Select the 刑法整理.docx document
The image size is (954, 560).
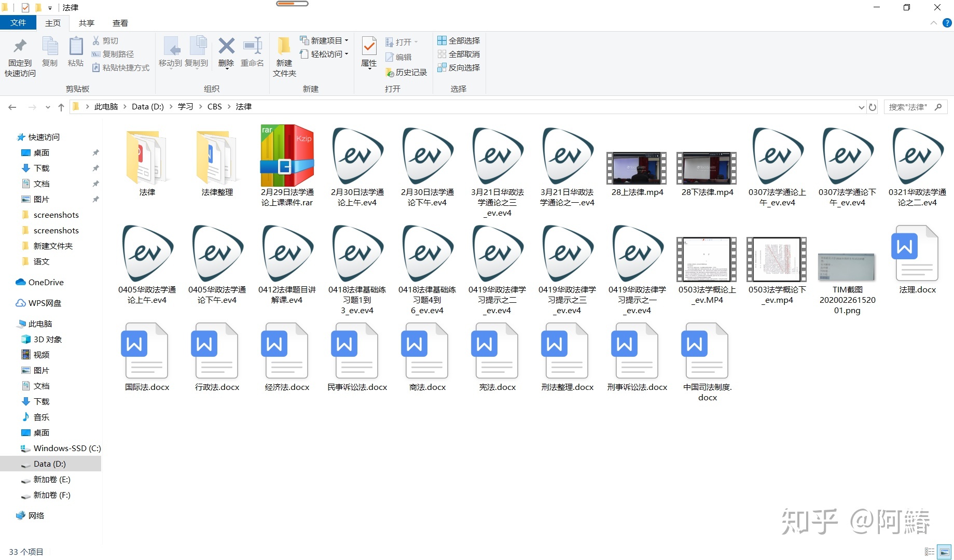click(567, 357)
